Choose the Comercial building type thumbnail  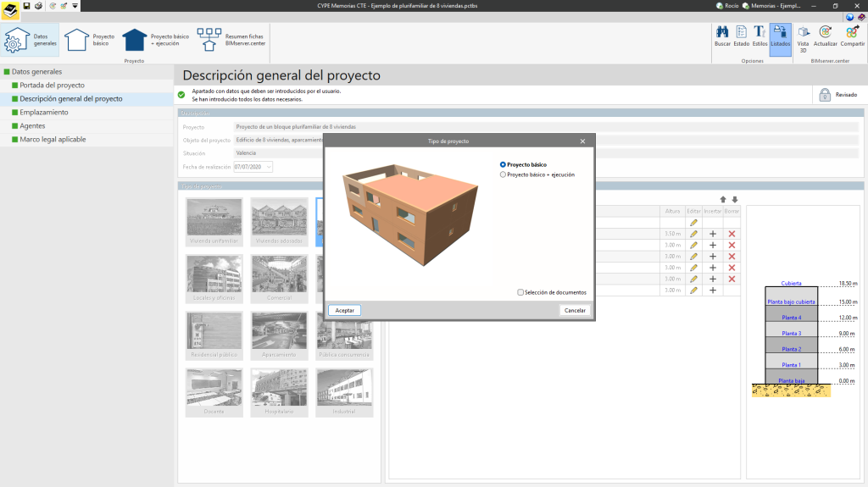(279, 279)
